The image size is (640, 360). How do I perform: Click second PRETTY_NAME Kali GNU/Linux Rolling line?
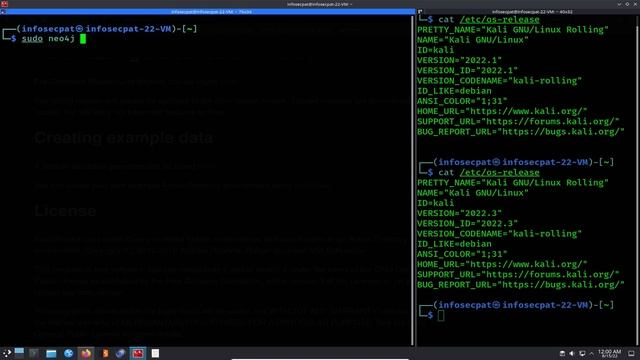(x=513, y=182)
